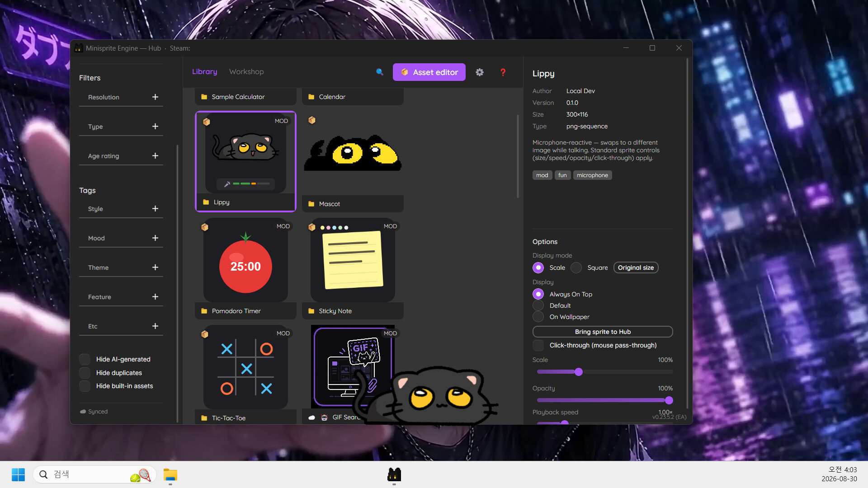Screen dimensions: 868x488
Task: Click the folder icon beside the Mascot label
Action: point(311,204)
